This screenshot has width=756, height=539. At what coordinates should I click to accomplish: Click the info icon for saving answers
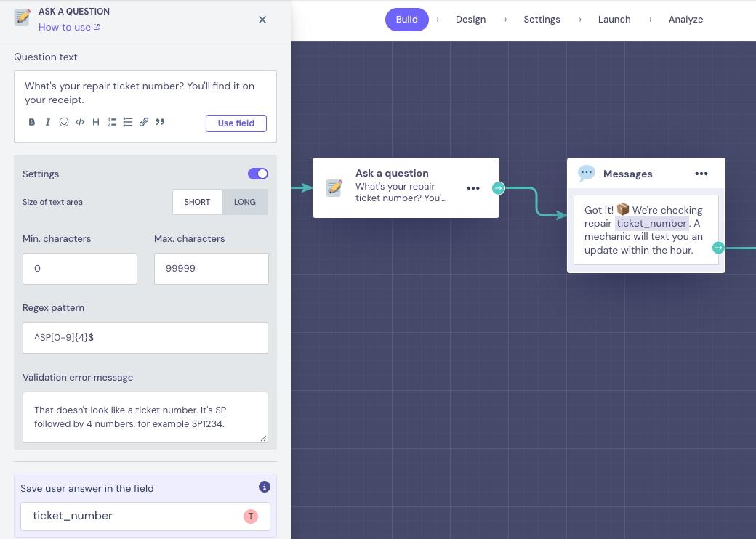pyautogui.click(x=264, y=487)
